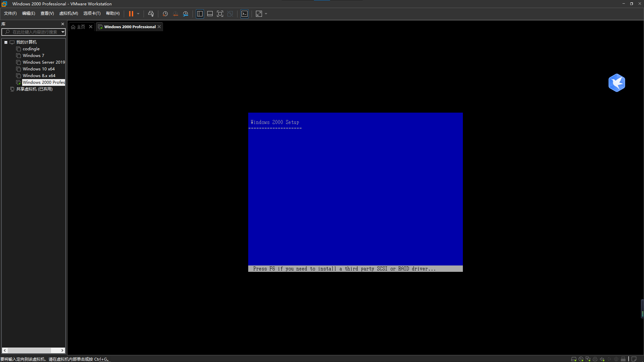Click Send Ctrl+Alt+Del toolbar icon
Viewport: 644px width, 362px height.
(151, 14)
